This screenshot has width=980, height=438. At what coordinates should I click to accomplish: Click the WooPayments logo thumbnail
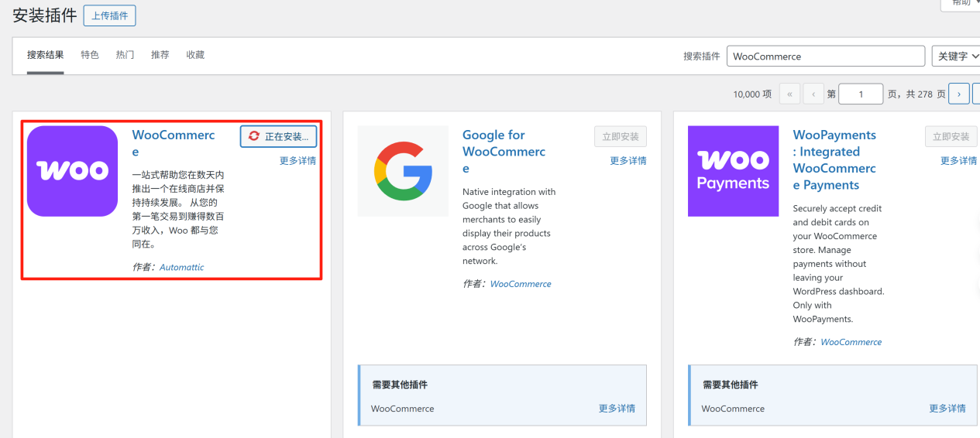733,171
